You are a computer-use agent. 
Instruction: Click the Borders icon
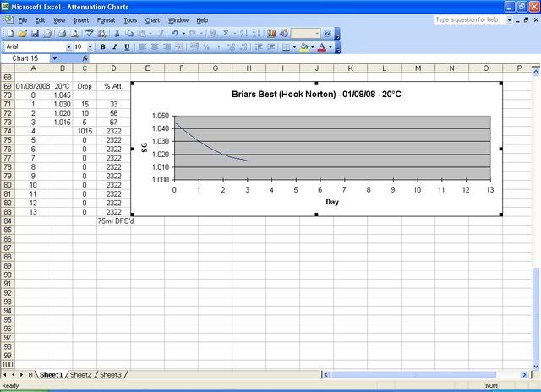pyautogui.click(x=286, y=47)
